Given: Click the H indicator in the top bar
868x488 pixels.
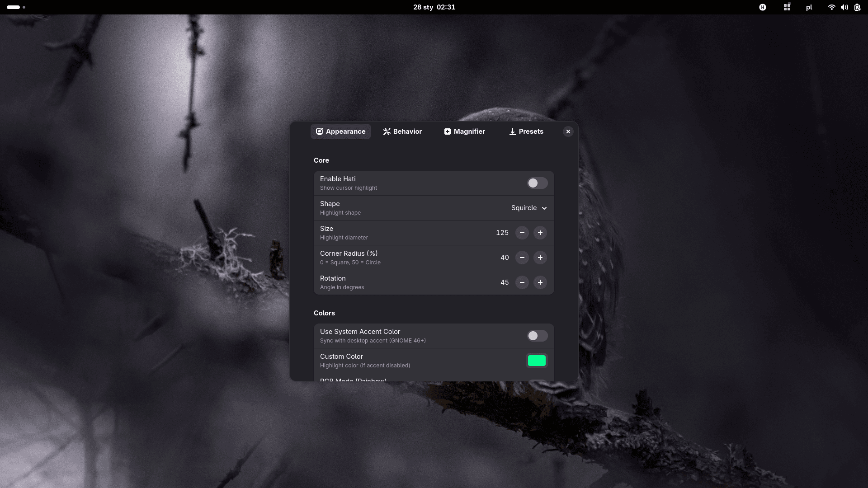Looking at the screenshot, I should pos(763,7).
